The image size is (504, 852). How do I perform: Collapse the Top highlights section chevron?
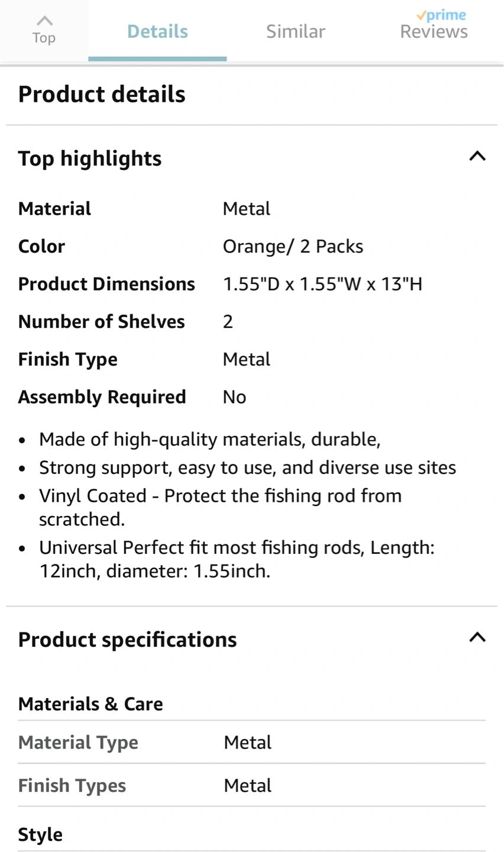pyautogui.click(x=477, y=157)
